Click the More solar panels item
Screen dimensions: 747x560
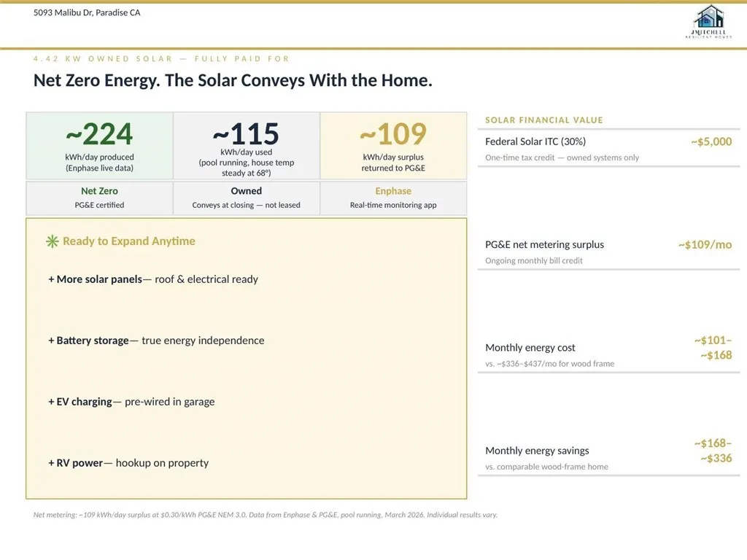click(x=153, y=279)
